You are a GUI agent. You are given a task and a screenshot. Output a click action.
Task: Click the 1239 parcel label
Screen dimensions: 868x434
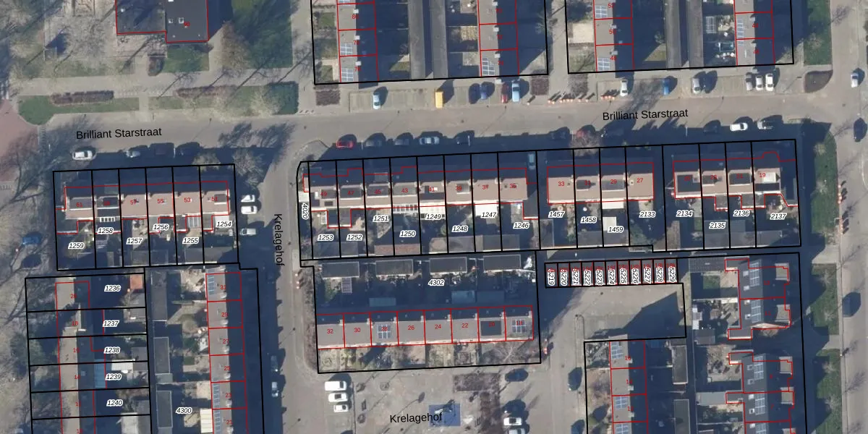coord(114,377)
